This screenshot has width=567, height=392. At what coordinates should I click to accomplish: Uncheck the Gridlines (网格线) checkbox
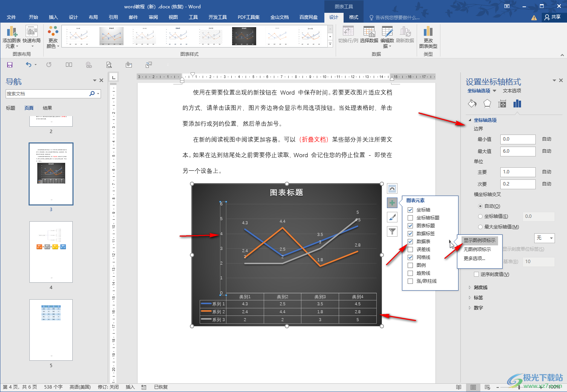(x=410, y=257)
